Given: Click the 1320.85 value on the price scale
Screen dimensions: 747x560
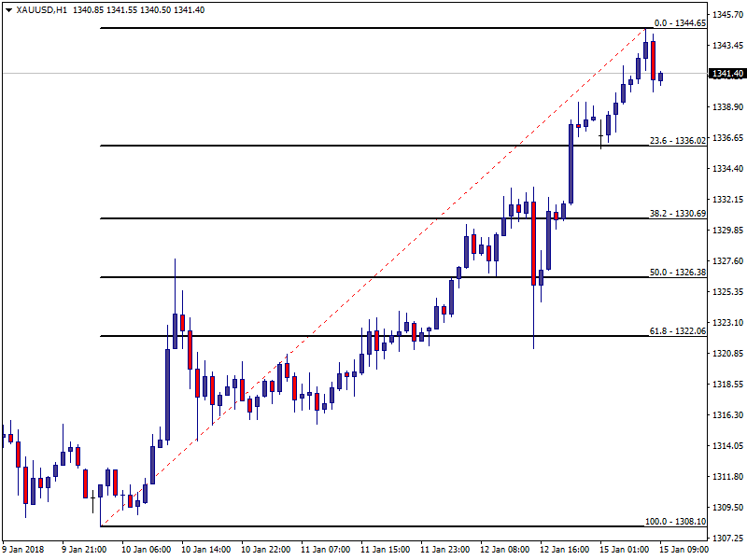Looking at the screenshot, I should [x=726, y=354].
